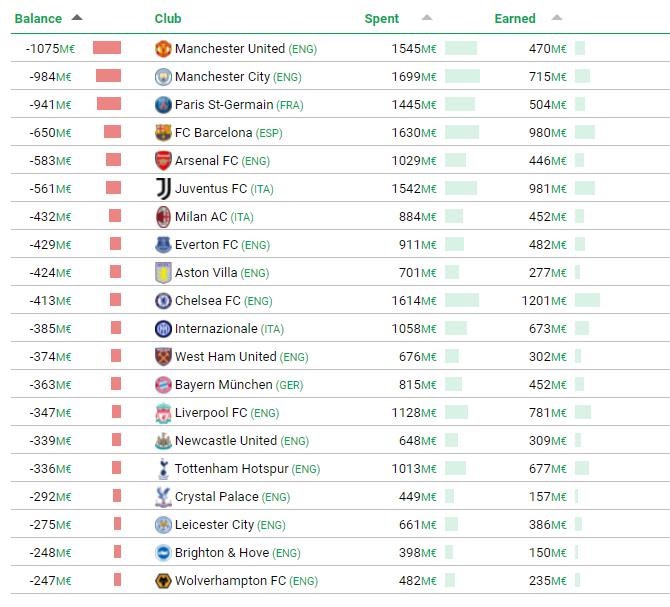Click the Juventus FC logo icon
The width and height of the screenshot is (670, 607).
[x=164, y=189]
